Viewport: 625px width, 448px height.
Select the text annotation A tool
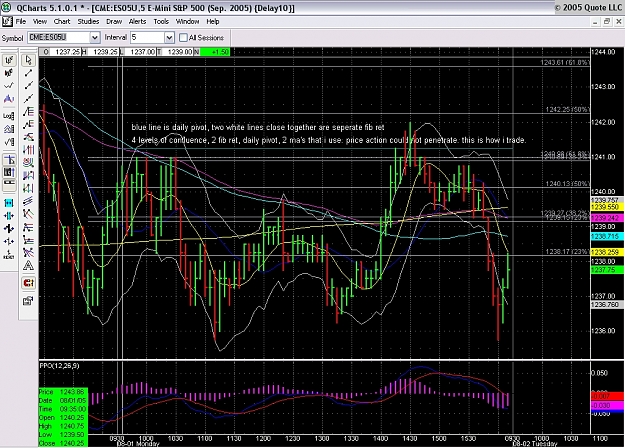click(x=28, y=265)
